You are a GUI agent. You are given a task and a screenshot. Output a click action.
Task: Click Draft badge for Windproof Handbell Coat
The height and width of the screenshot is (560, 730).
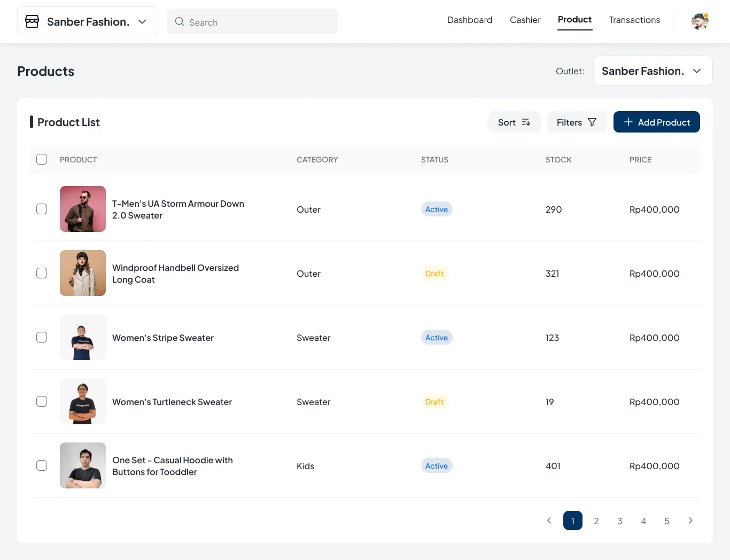pyautogui.click(x=434, y=274)
